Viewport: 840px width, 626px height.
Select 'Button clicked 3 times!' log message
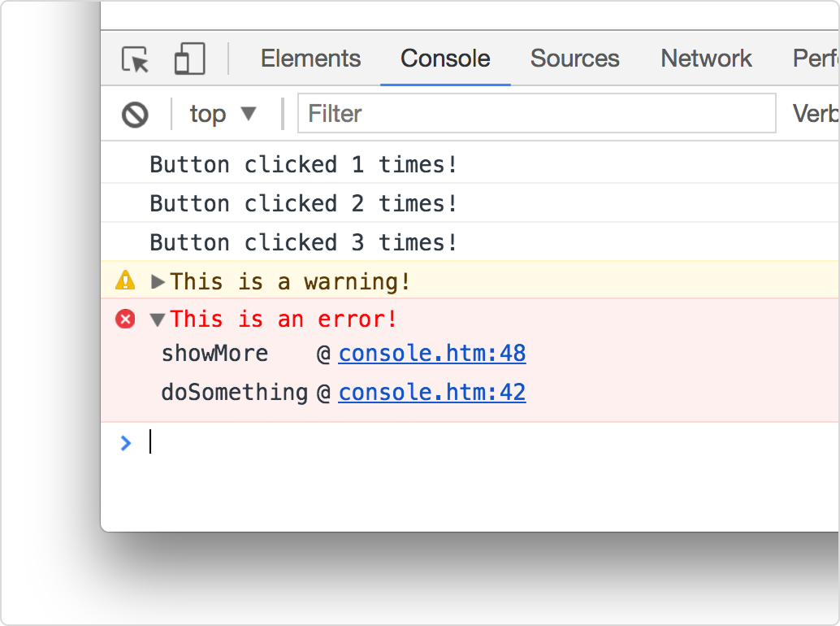pyautogui.click(x=304, y=243)
